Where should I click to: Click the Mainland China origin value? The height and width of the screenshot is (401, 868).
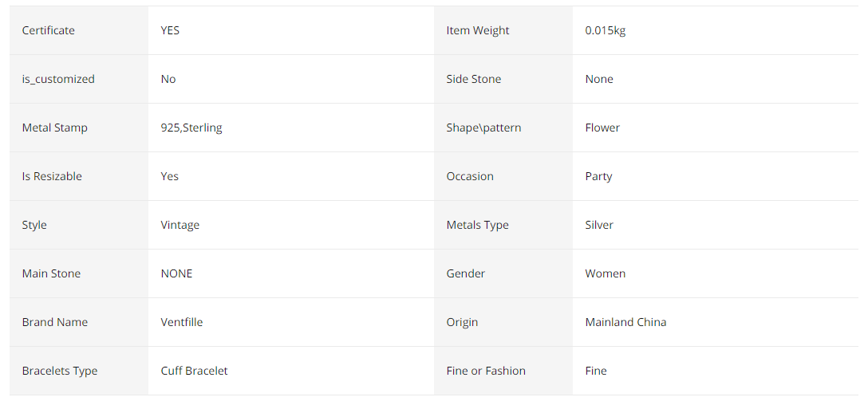(x=625, y=322)
